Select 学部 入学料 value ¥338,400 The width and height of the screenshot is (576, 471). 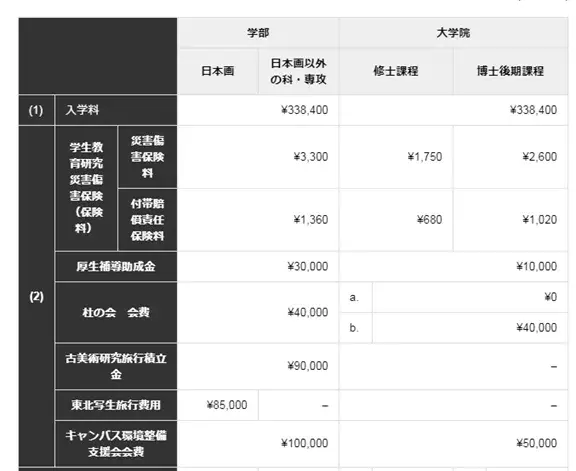(305, 110)
